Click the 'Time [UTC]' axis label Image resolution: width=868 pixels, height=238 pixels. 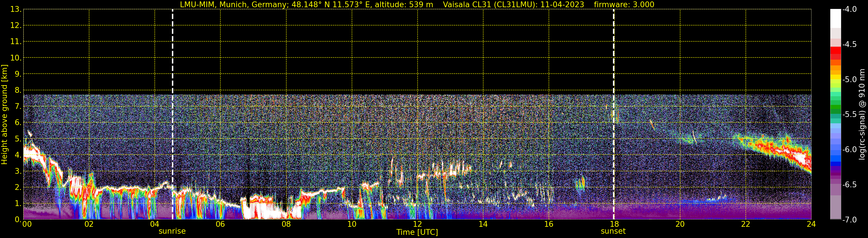pyautogui.click(x=417, y=232)
